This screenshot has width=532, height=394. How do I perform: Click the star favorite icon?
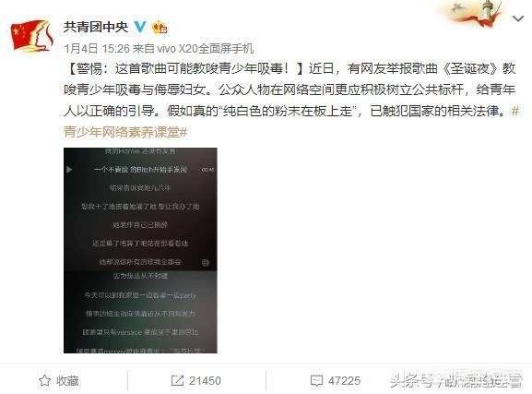click(44, 381)
